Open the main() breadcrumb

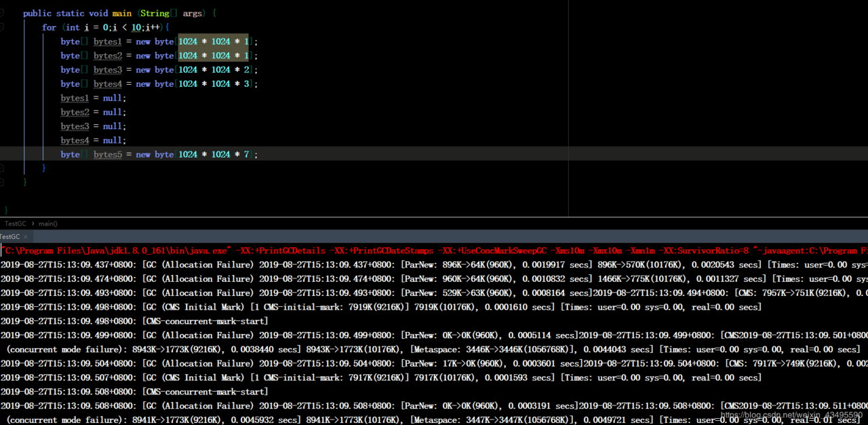[48, 223]
